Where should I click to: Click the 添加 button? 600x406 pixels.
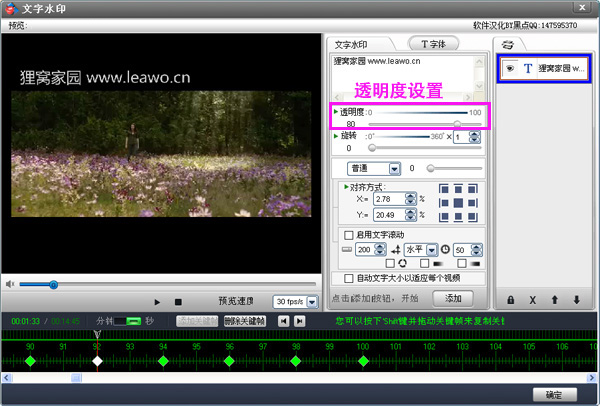[x=452, y=298]
